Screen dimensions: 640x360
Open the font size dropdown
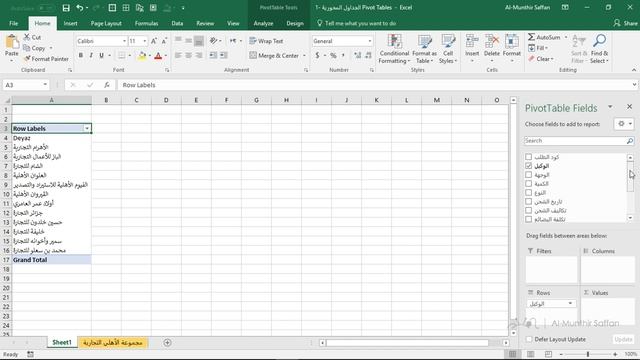tap(144, 41)
